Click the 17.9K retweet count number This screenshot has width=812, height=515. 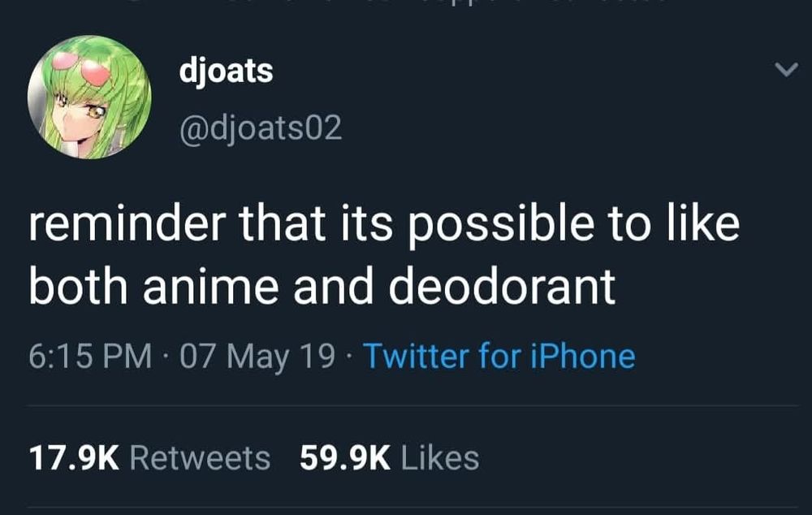tap(74, 458)
